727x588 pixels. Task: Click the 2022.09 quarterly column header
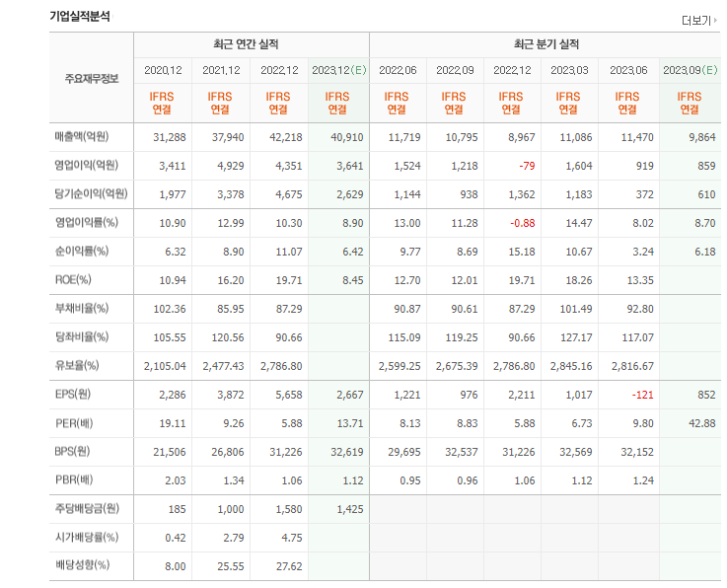tap(455, 70)
